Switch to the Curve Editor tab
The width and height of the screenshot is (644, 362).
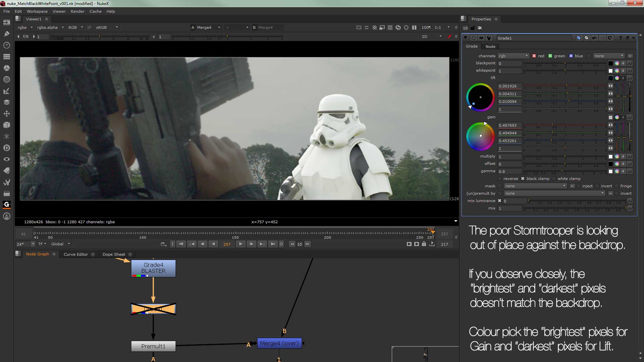76,254
